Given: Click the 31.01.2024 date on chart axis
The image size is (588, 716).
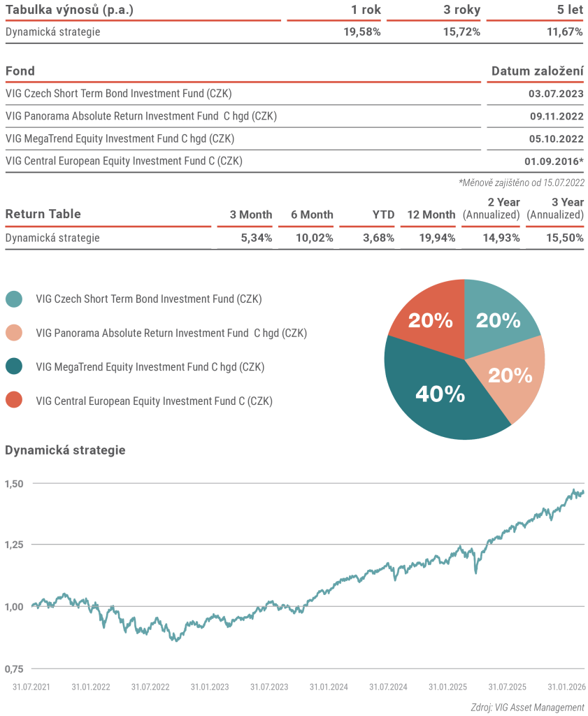Looking at the screenshot, I should tap(327, 687).
